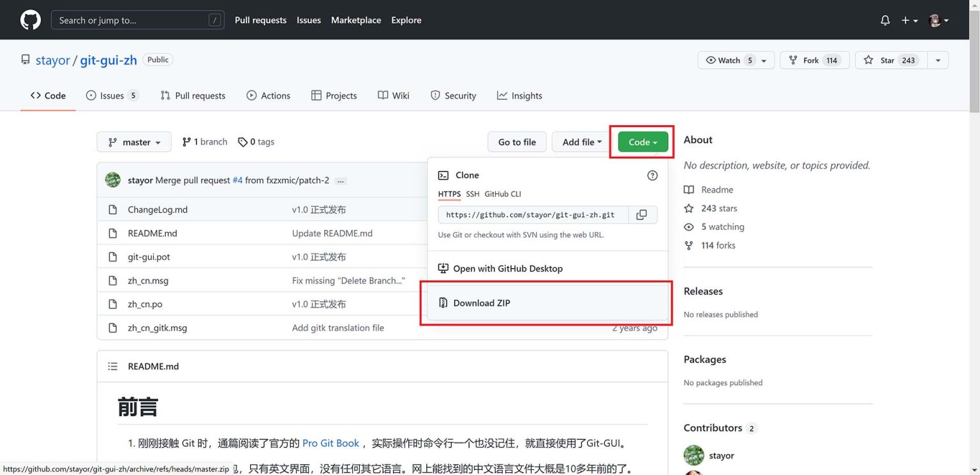
Task: Switch to the SSH clone tab
Action: [x=472, y=194]
